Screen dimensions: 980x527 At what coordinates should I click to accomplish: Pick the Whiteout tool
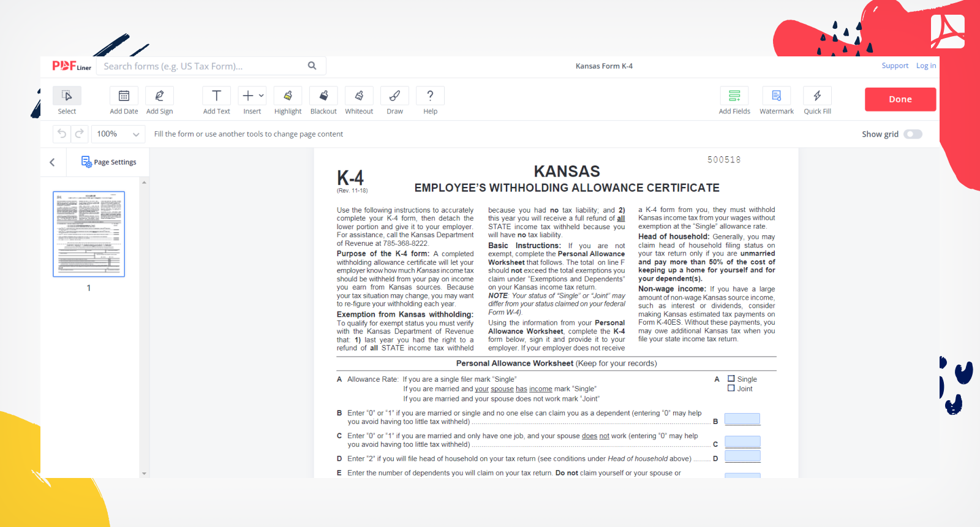tap(359, 96)
